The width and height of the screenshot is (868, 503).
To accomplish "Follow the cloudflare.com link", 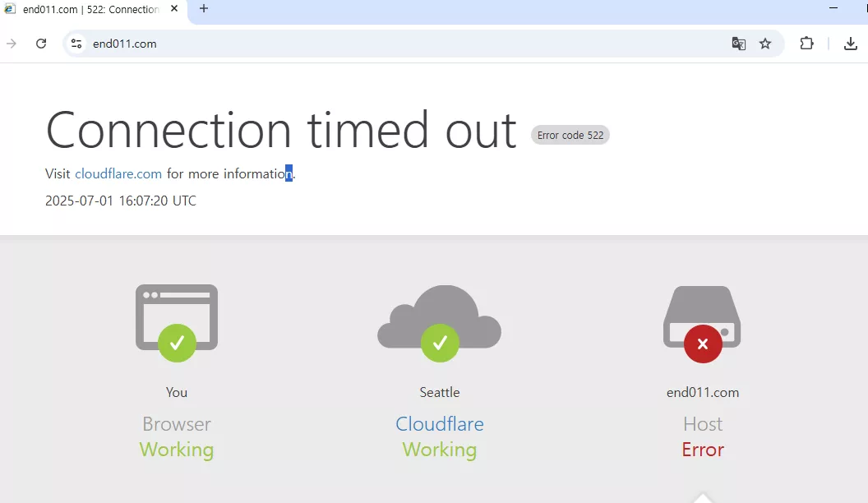I will click(118, 173).
